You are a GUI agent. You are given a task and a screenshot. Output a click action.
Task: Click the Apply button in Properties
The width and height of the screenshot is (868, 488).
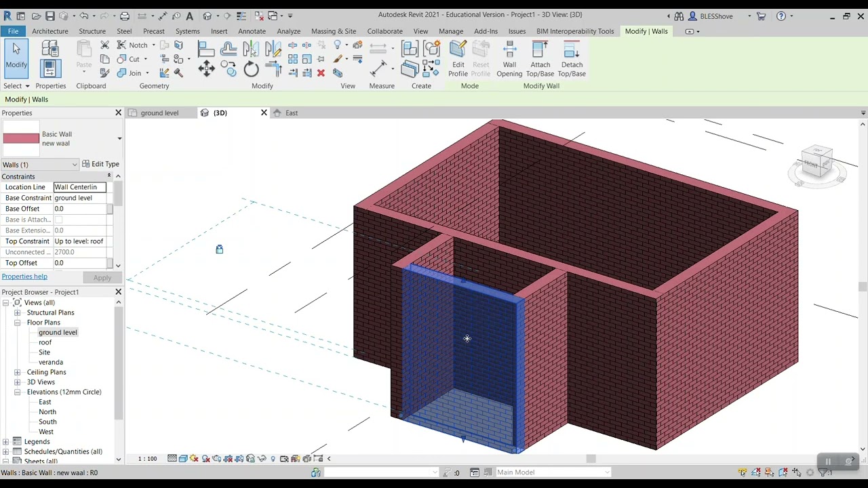[x=102, y=278]
